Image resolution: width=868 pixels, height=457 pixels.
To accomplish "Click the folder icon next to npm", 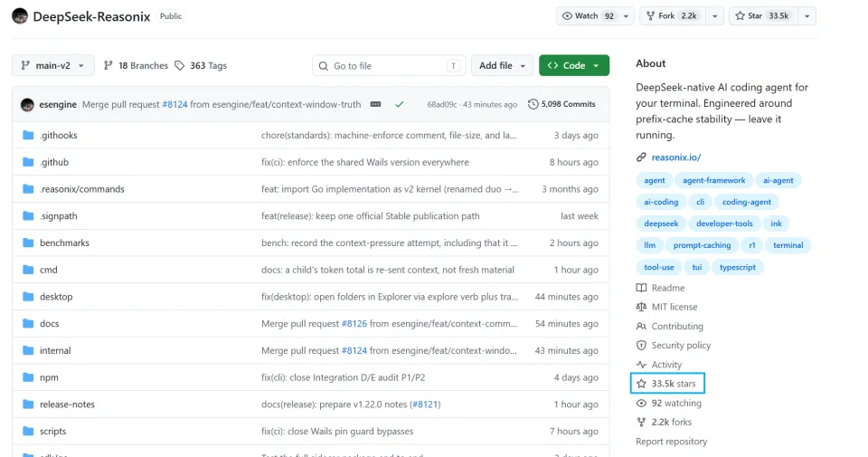I will coord(28,377).
